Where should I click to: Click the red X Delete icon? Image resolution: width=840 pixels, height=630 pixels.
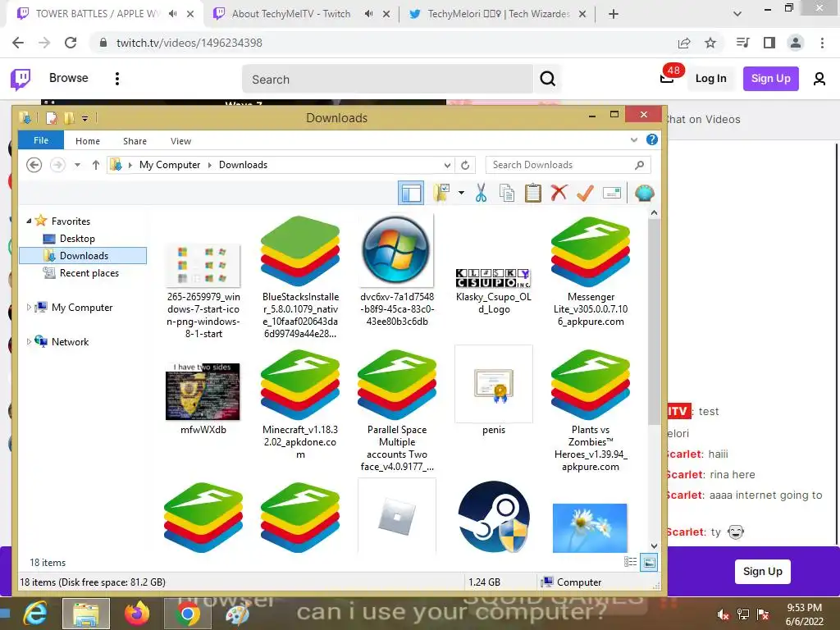[x=559, y=192]
